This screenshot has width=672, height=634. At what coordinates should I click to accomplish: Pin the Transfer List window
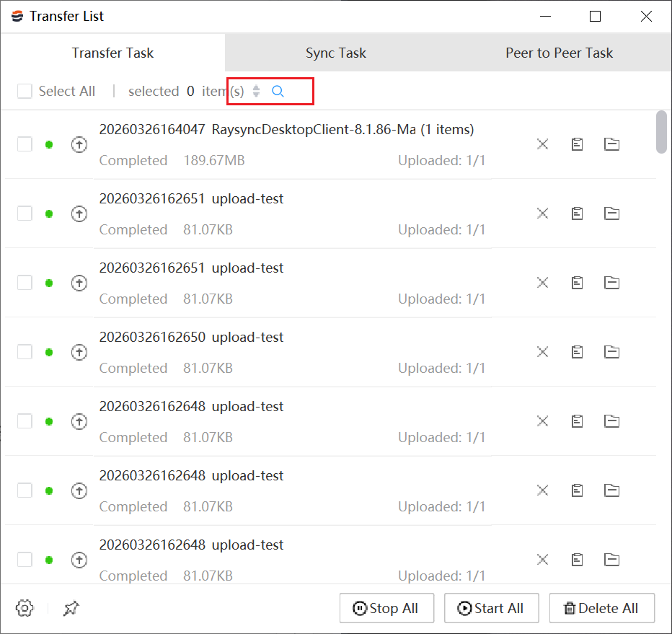coord(71,608)
